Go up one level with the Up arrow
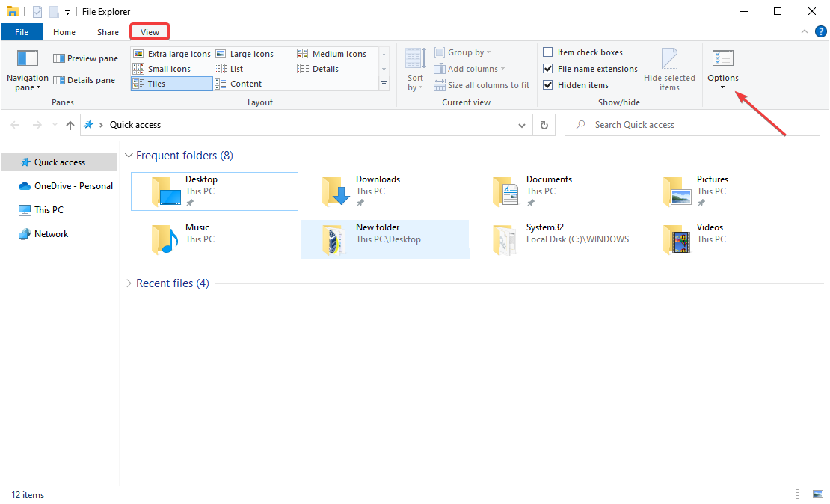Image resolution: width=830 pixels, height=504 pixels. (x=70, y=125)
